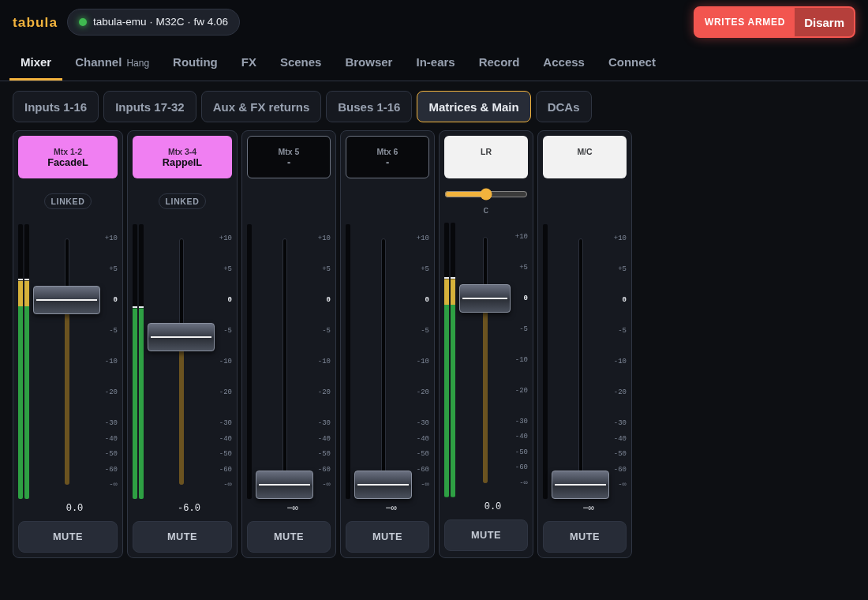Image resolution: width=868 pixels, height=600 pixels.
Task: Toggle the LINKED badge on Mtx 3-4
Action: 182,201
